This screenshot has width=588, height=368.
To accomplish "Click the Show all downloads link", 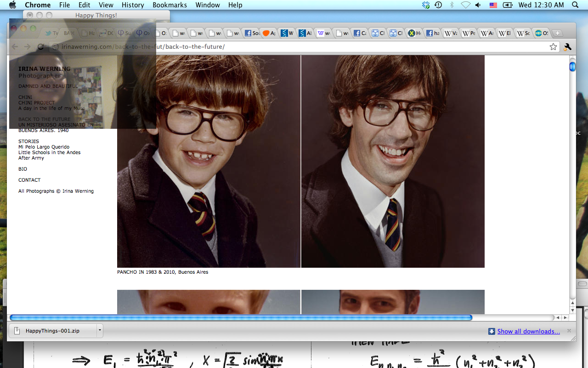I will 528,331.
